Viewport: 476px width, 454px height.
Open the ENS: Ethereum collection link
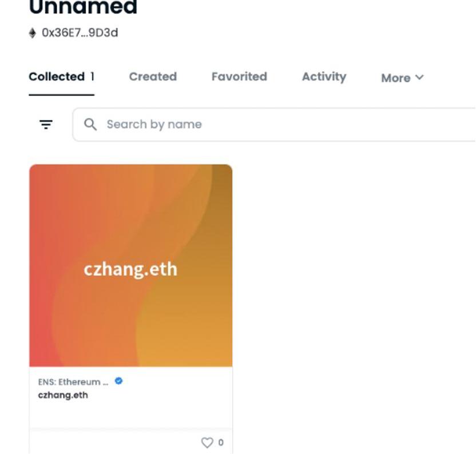(73, 382)
